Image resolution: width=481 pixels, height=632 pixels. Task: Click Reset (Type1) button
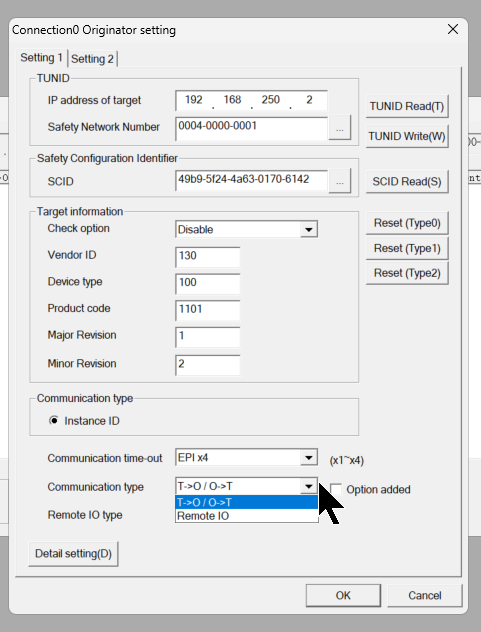tap(407, 248)
